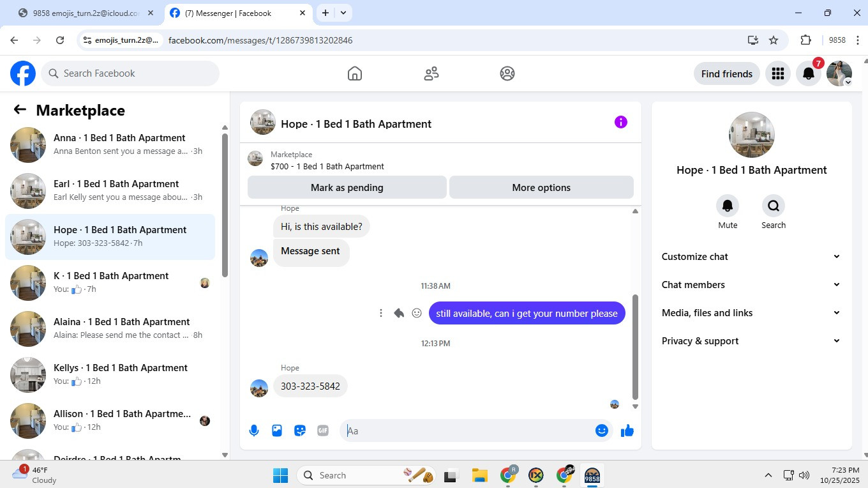Mute this chat with the bell icon
Screen dimensions: 868x488
coord(728,206)
